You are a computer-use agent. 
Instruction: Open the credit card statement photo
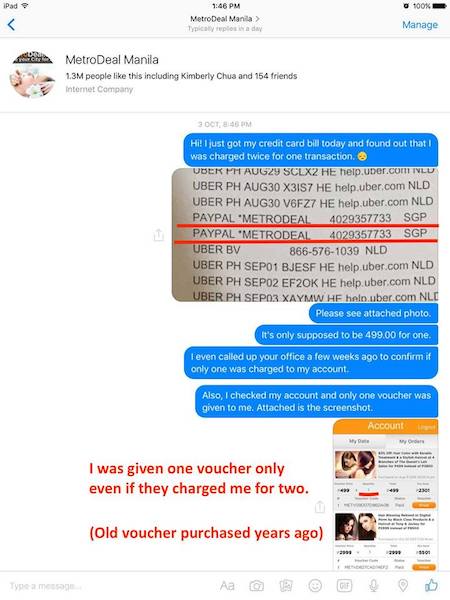coord(305,235)
